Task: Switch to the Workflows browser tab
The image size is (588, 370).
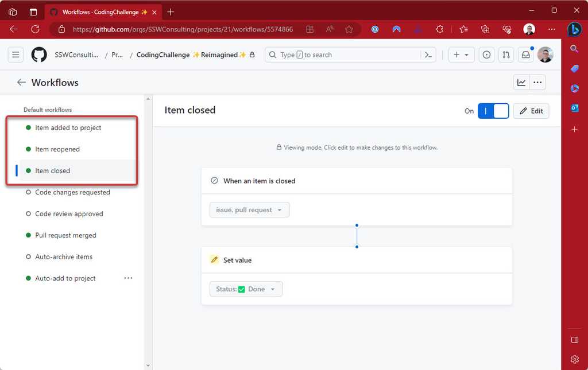Action: pyautogui.click(x=98, y=11)
